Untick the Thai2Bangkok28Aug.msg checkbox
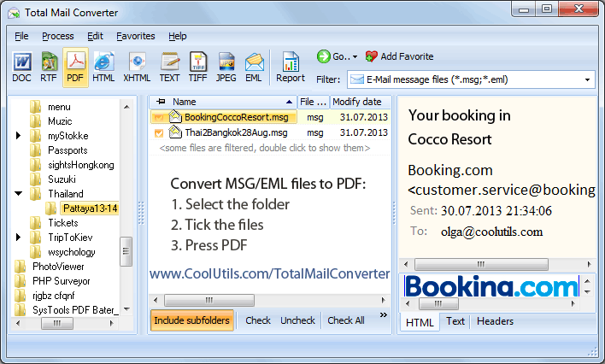The height and width of the screenshot is (364, 605). (x=159, y=132)
